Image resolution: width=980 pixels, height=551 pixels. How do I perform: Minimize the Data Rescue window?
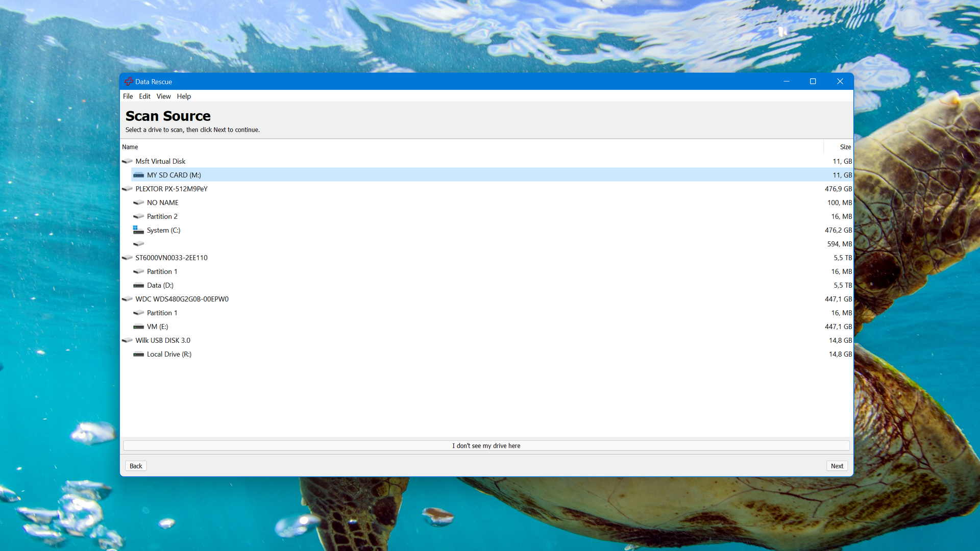pos(787,82)
